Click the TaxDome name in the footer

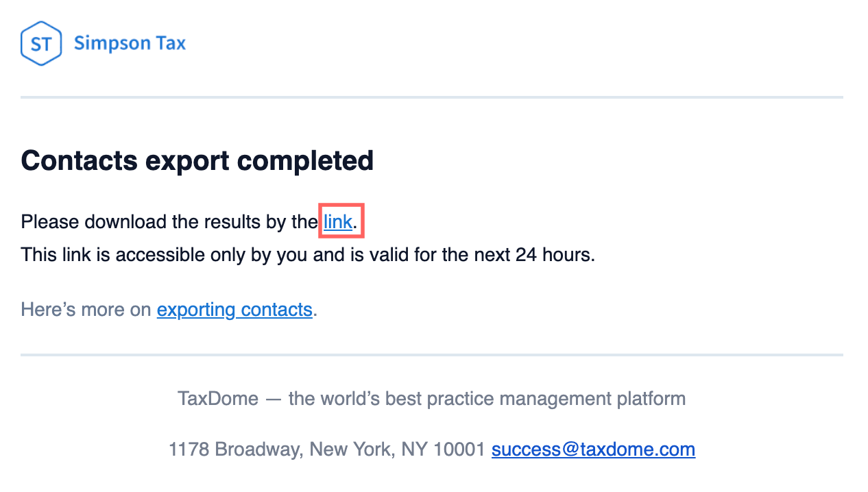point(217,398)
